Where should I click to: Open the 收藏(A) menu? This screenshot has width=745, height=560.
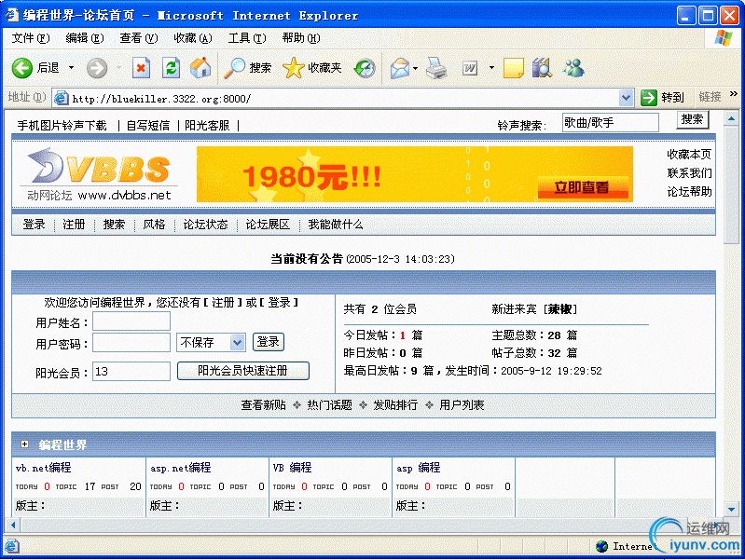point(193,38)
